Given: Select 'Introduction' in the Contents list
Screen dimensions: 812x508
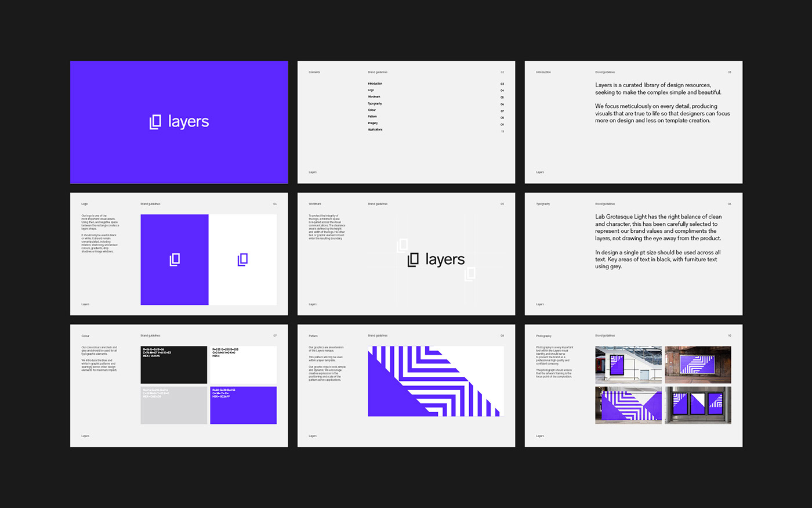Looking at the screenshot, I should (x=375, y=84).
